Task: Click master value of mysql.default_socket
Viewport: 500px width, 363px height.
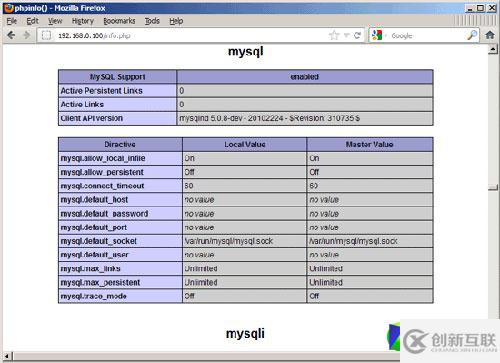Action: 353,241
